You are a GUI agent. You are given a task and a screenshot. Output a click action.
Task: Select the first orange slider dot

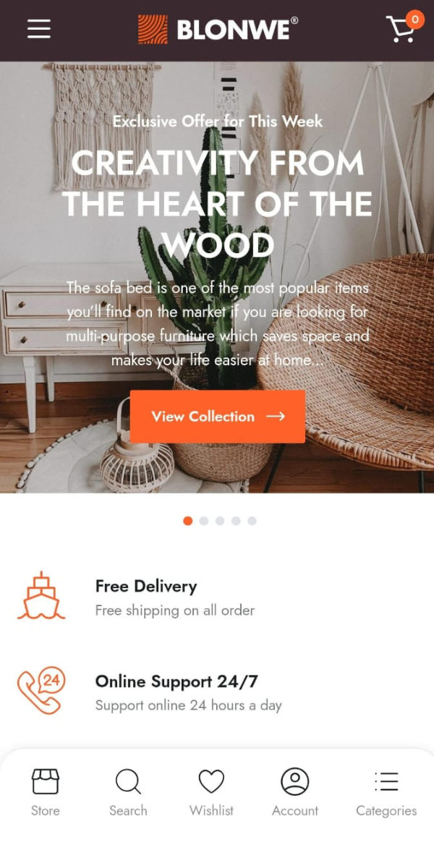click(x=188, y=521)
